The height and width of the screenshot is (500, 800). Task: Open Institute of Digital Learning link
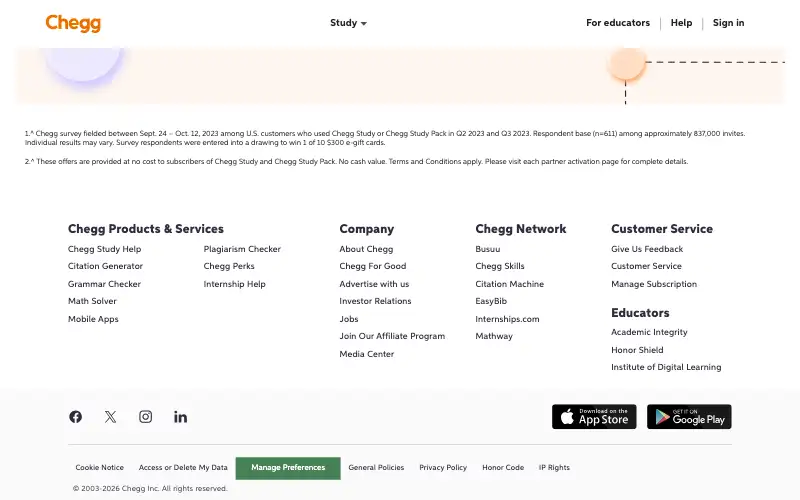(x=666, y=367)
